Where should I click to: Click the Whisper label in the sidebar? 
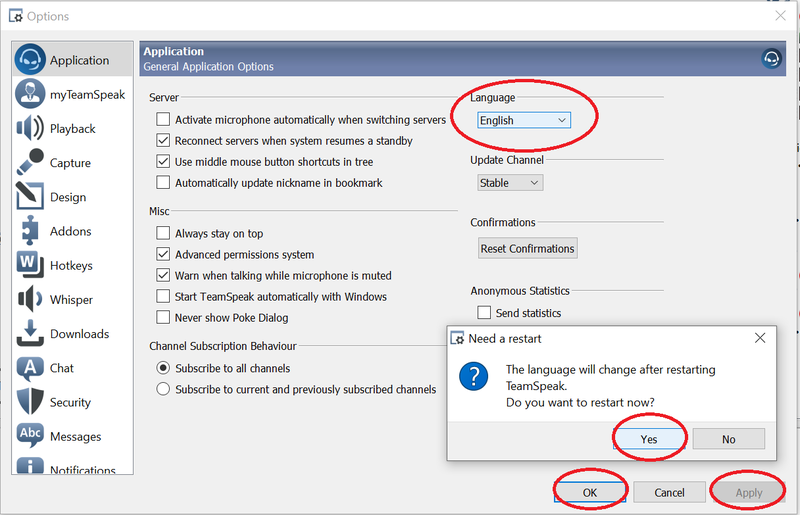point(71,300)
